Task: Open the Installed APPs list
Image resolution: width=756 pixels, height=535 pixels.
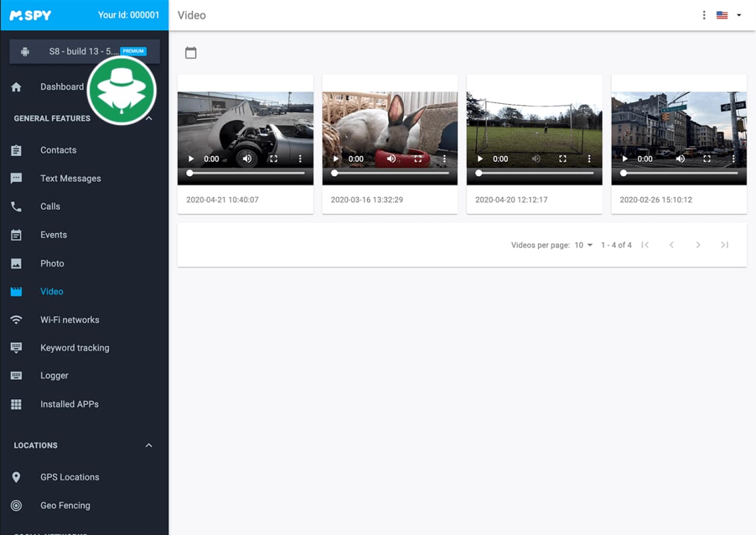Action: (x=69, y=404)
